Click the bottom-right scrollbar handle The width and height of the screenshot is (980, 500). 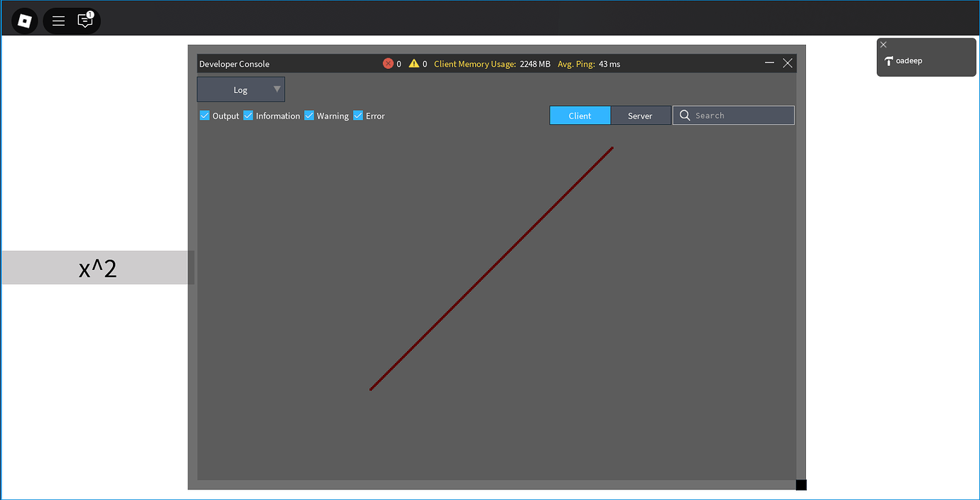tap(801, 484)
